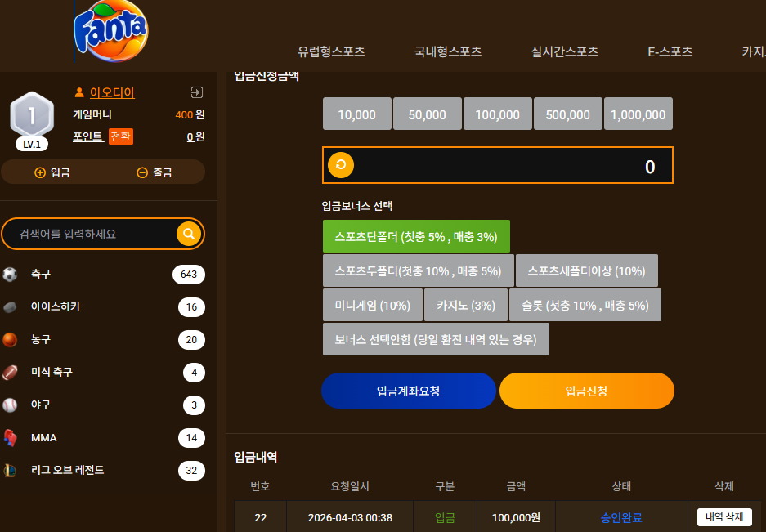Open 미식 축구 via its football icon
Image resolution: width=766 pixels, height=532 pixels.
tap(10, 373)
